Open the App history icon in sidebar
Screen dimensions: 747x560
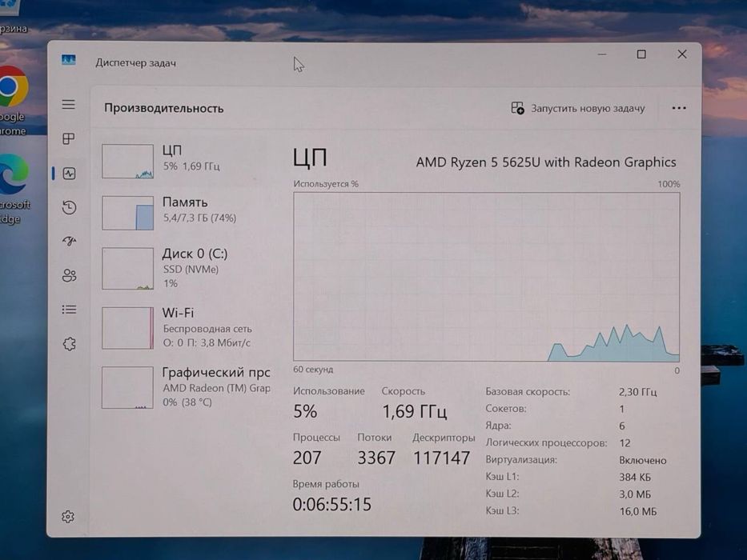pos(69,208)
